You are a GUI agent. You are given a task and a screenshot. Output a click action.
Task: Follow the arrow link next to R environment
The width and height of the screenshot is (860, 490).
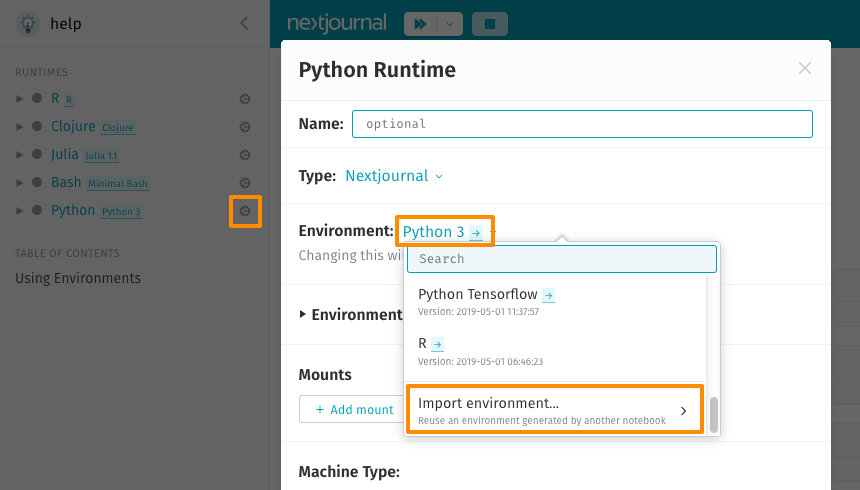[x=437, y=344]
